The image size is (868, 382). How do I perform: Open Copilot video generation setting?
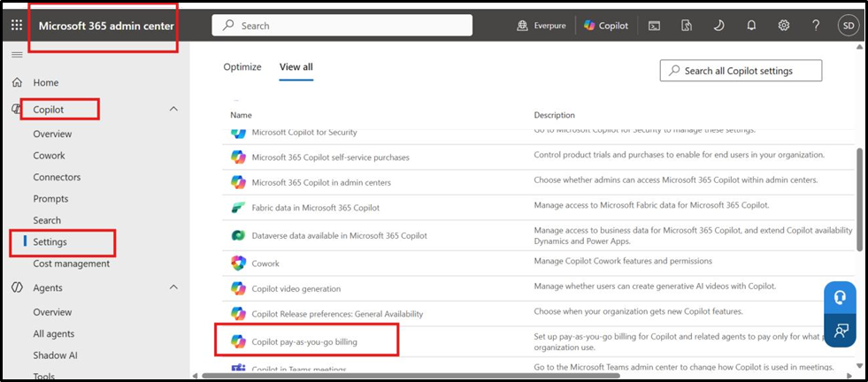pyautogui.click(x=296, y=288)
